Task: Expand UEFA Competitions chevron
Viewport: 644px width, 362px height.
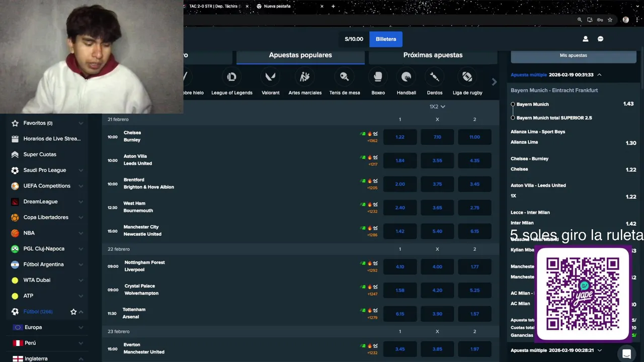Action: (81, 186)
